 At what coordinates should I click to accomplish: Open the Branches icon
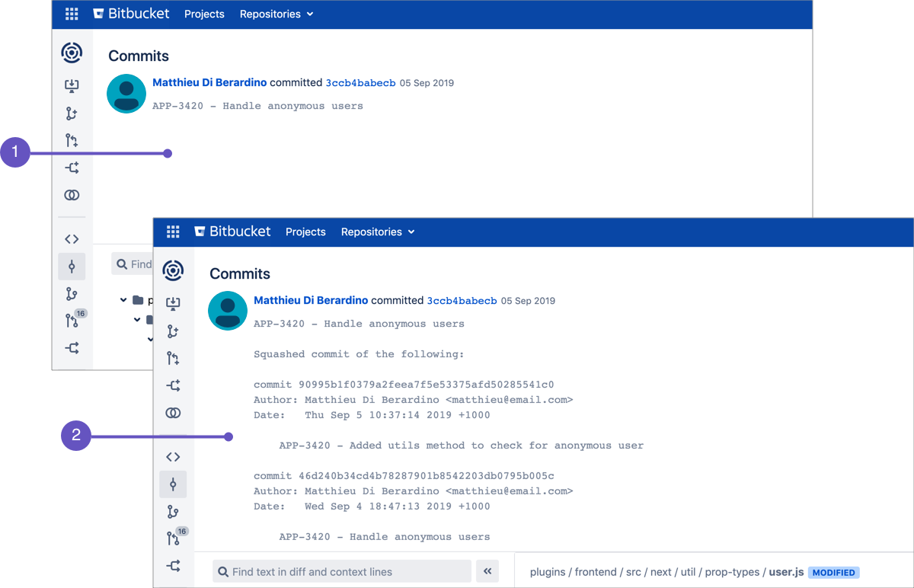(173, 511)
